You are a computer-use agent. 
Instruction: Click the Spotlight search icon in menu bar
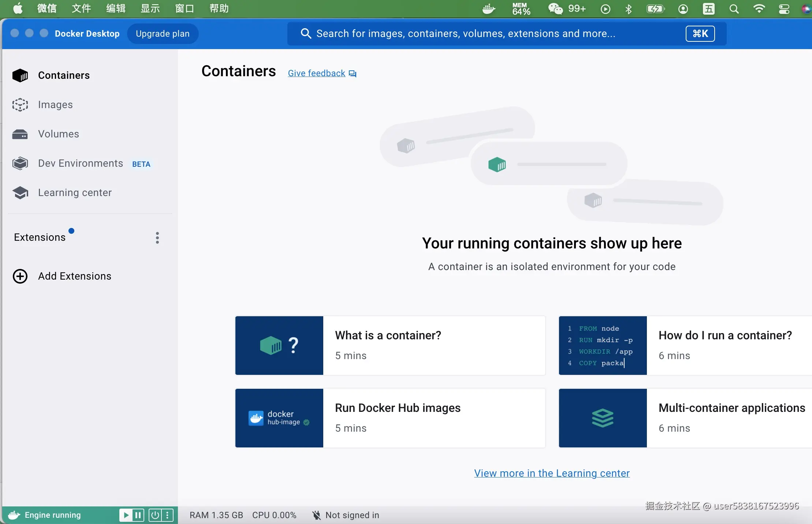point(734,9)
